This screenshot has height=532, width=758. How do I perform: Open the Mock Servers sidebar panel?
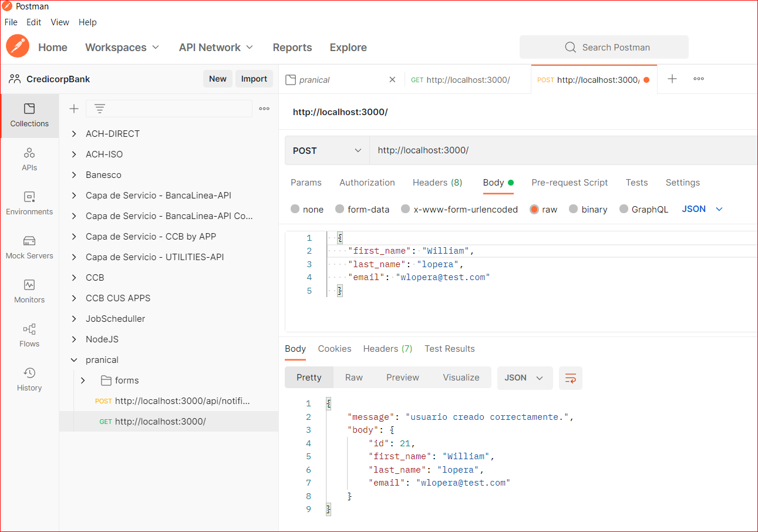pyautogui.click(x=29, y=248)
